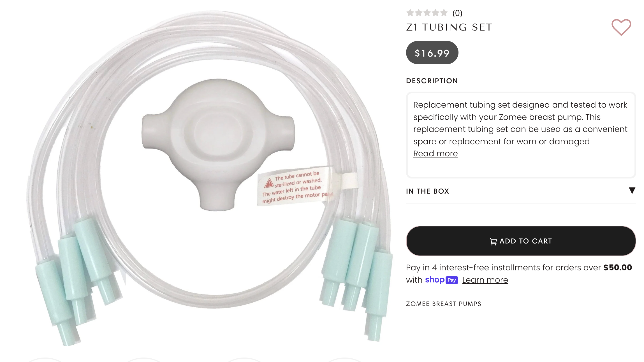Click the DESCRIPTION section heading
The image size is (644, 362).
coord(432,81)
